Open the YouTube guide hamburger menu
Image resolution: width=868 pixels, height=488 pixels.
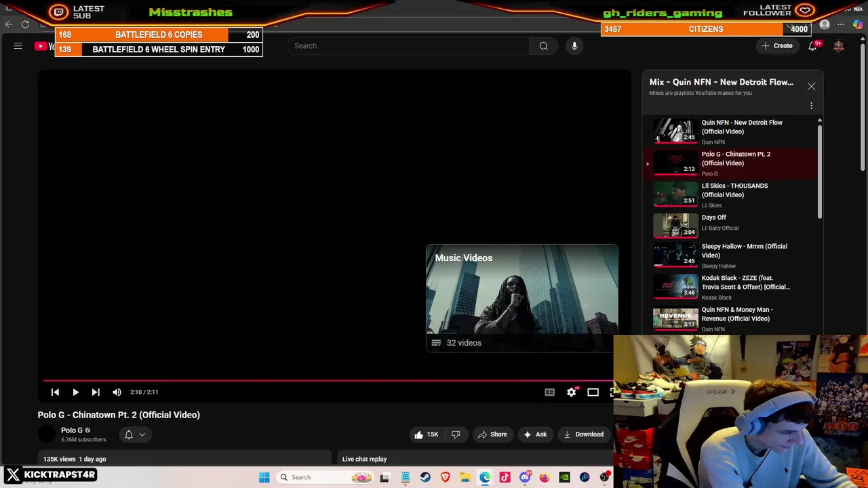tap(18, 46)
